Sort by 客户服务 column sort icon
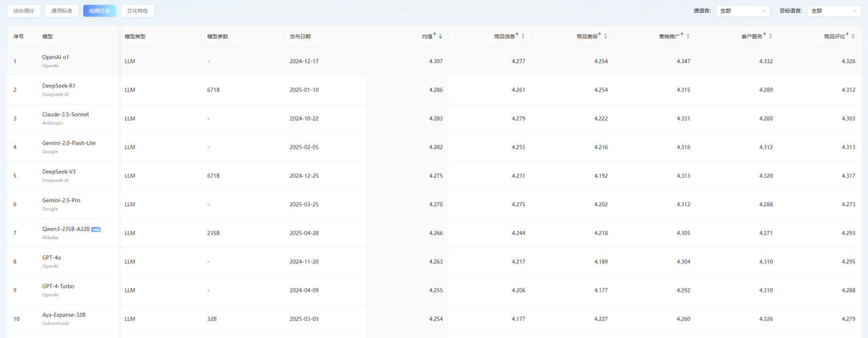This screenshot has height=338, width=868. [770, 36]
